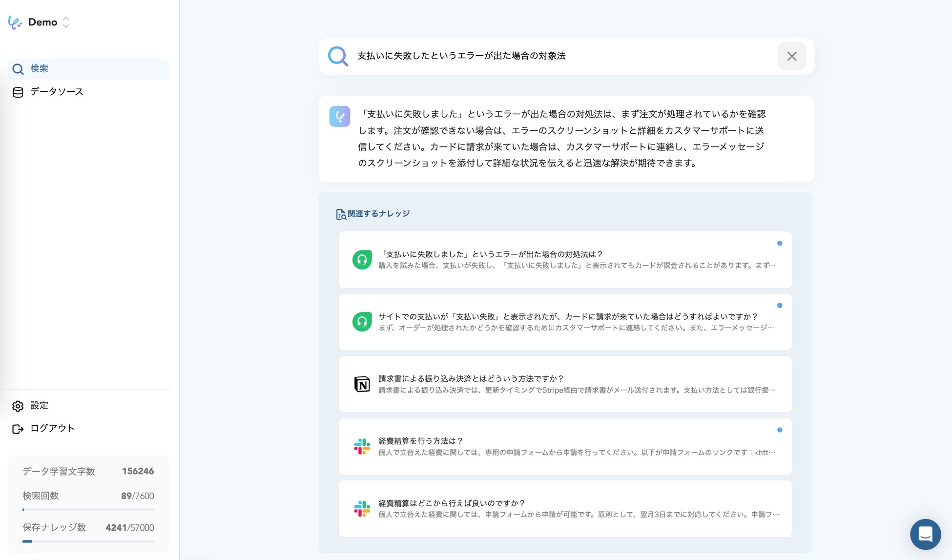Click blue dot on 経費精算を行う方法 card
The height and width of the screenshot is (560, 952).
[x=780, y=430]
